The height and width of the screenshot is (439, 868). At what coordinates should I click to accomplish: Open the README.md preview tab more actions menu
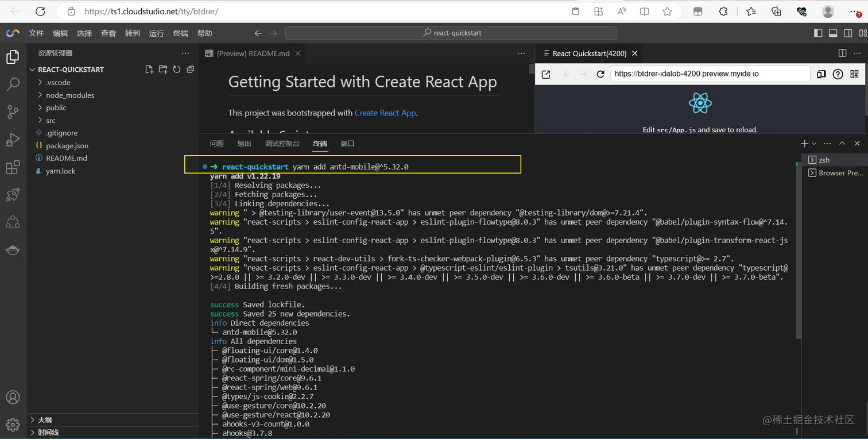[521, 53]
